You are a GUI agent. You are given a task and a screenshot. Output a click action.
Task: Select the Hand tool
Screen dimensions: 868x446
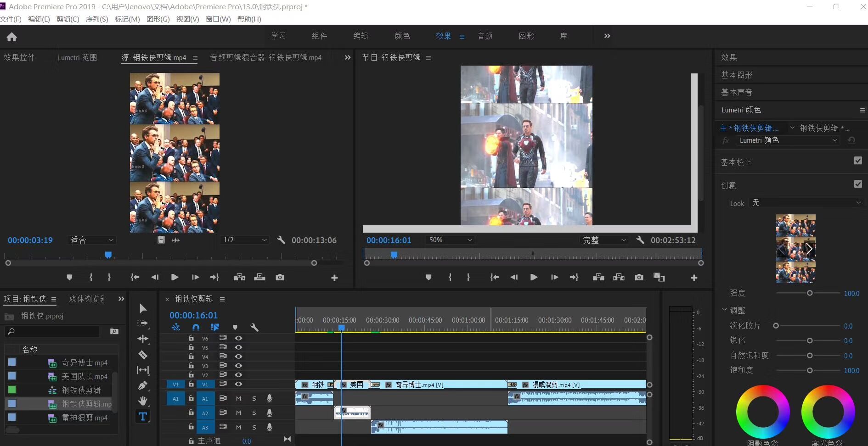point(143,401)
